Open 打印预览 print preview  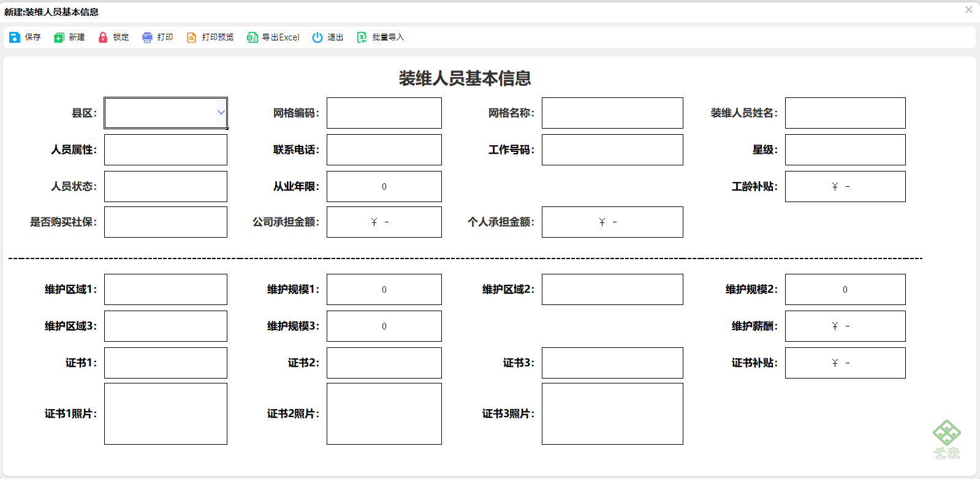coord(210,37)
